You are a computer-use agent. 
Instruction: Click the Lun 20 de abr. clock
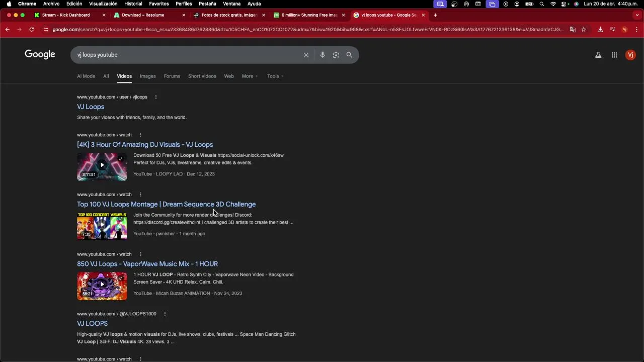click(x=612, y=4)
